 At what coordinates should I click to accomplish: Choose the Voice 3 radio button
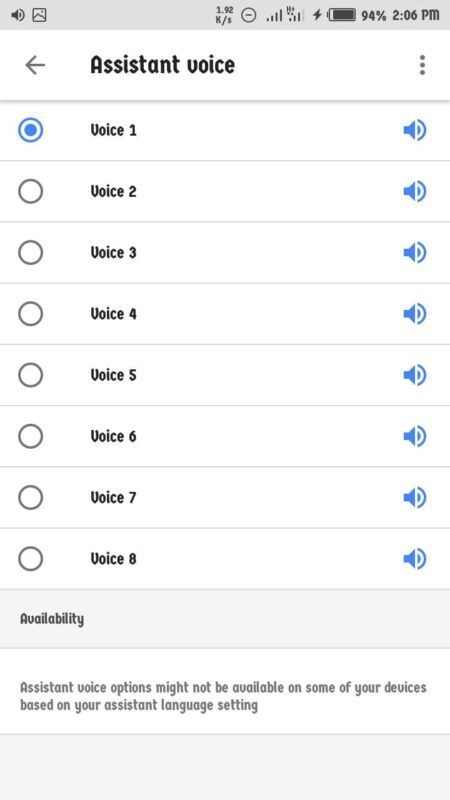pos(31,253)
